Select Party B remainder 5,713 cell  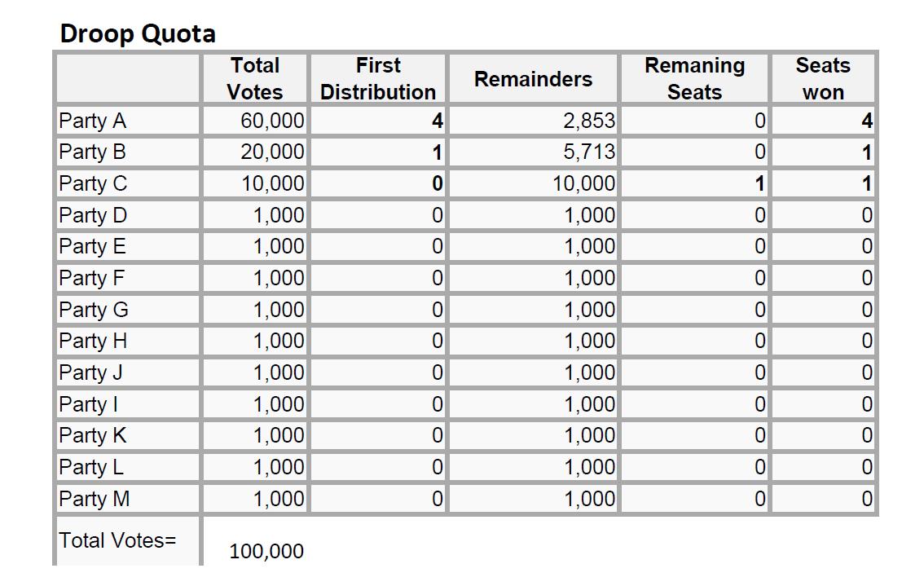(589, 152)
